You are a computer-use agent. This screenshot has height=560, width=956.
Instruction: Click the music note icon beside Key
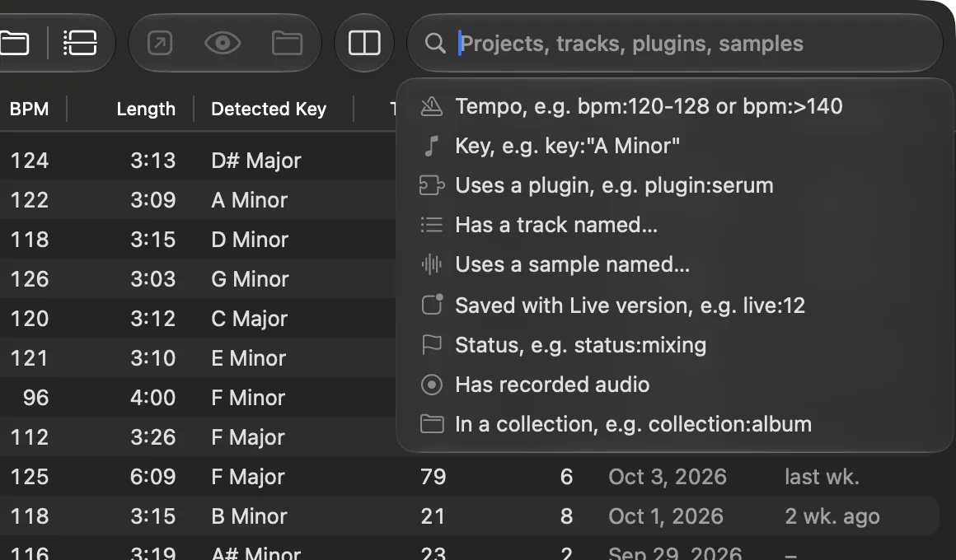pyautogui.click(x=432, y=147)
